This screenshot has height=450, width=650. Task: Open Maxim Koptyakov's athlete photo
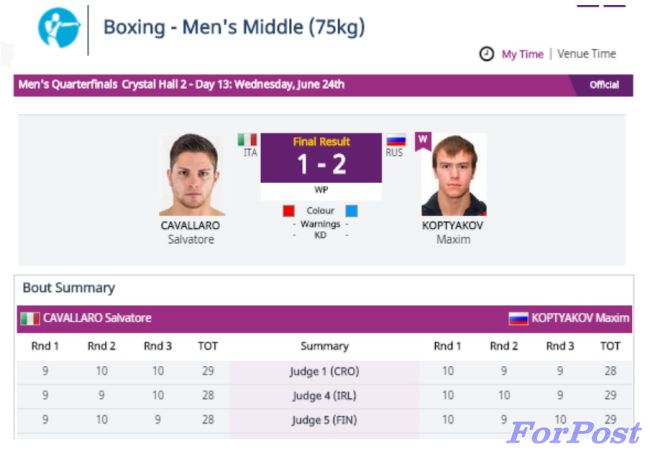pos(453,175)
